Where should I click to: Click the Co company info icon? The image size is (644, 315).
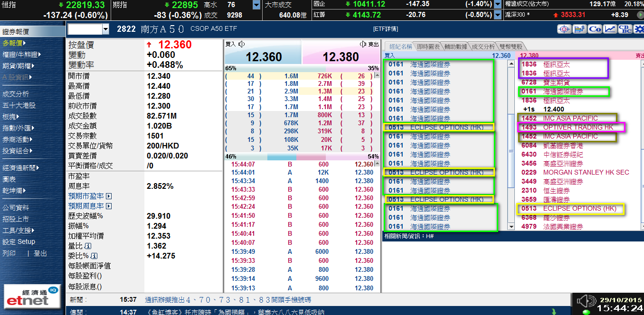click(x=595, y=29)
